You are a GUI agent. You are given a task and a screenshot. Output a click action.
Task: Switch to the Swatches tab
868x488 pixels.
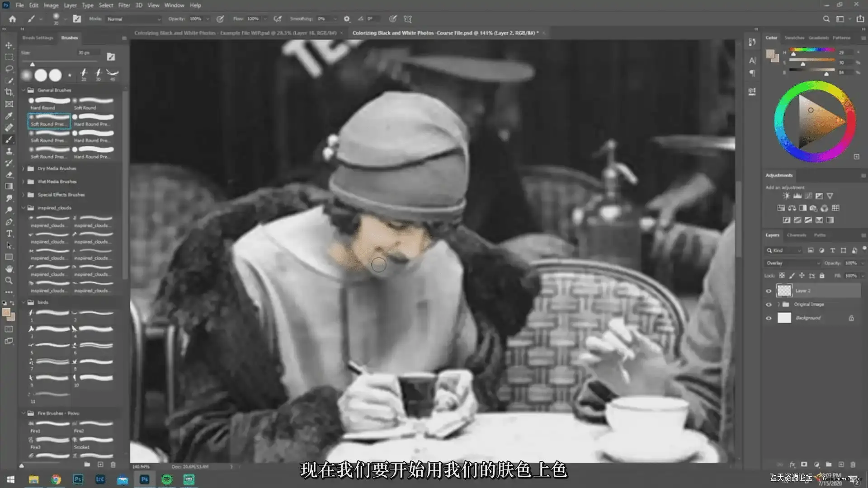click(x=794, y=38)
